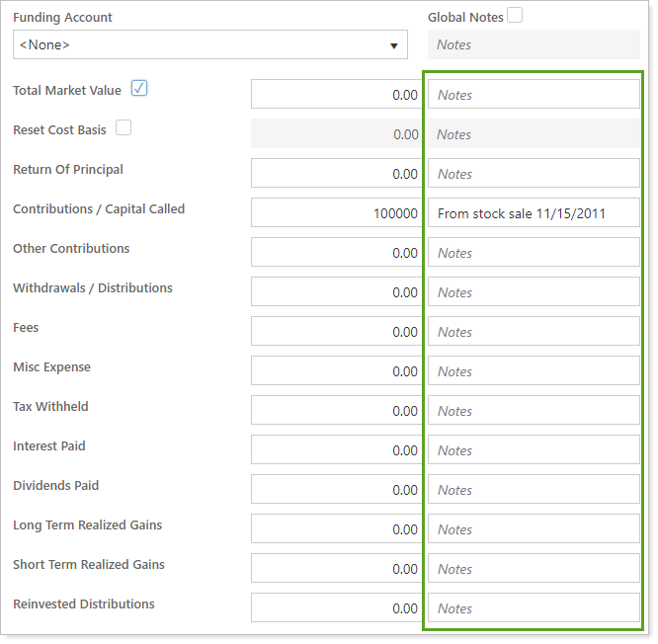Click the Short Term Realized Gains notes field
The image size is (658, 644).
pyautogui.click(x=534, y=569)
